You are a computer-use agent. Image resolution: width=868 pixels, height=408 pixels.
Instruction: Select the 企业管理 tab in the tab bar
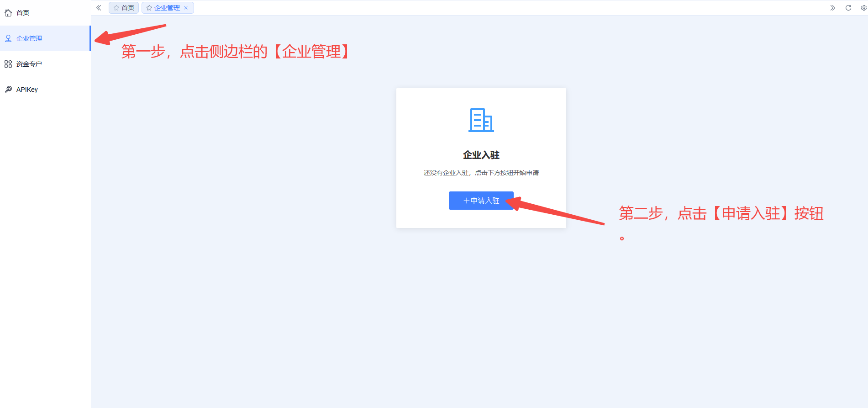point(167,8)
